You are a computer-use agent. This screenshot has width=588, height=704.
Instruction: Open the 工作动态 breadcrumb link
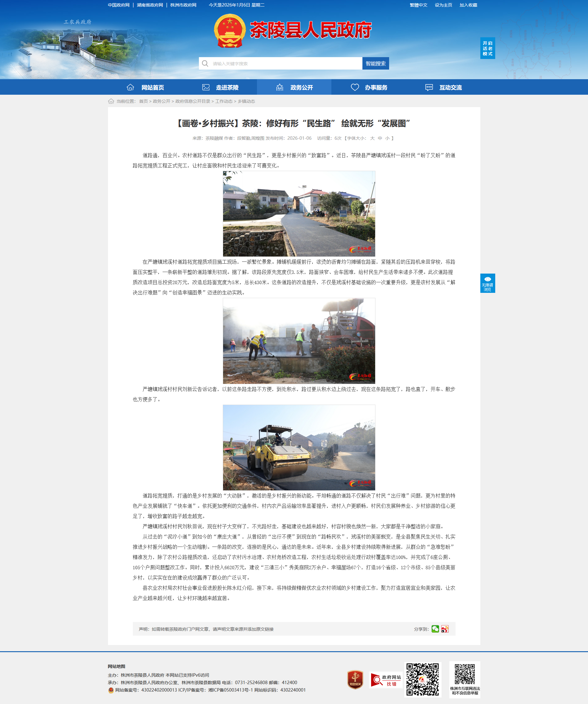[223, 101]
